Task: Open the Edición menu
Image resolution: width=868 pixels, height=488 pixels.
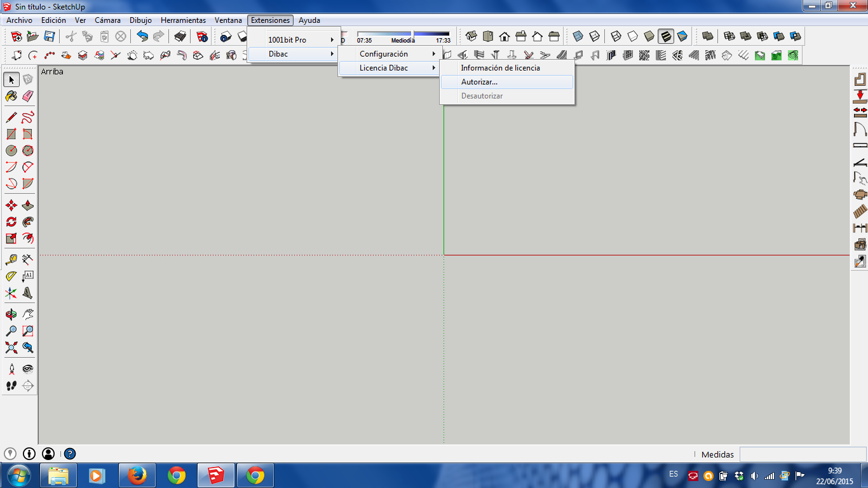Action: 53,20
